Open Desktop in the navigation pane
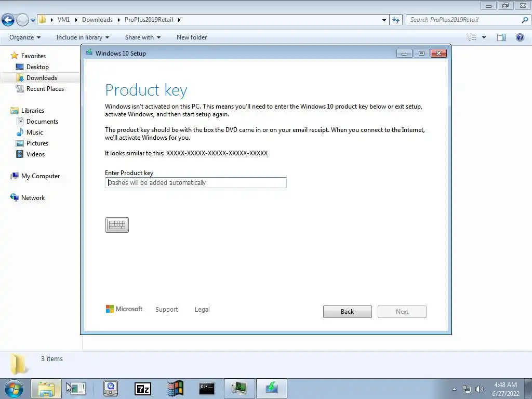Image resolution: width=532 pixels, height=399 pixels. pyautogui.click(x=37, y=67)
